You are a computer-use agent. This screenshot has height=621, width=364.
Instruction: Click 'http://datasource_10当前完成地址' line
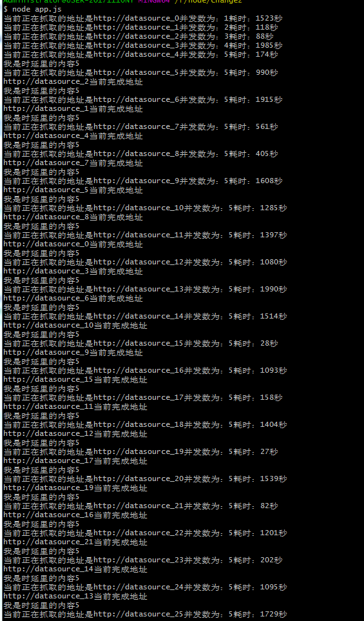(x=75, y=325)
